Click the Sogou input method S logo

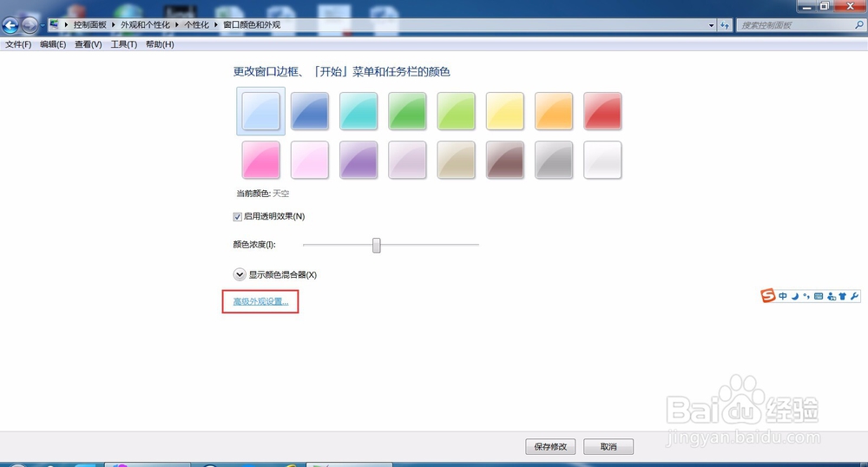point(768,296)
